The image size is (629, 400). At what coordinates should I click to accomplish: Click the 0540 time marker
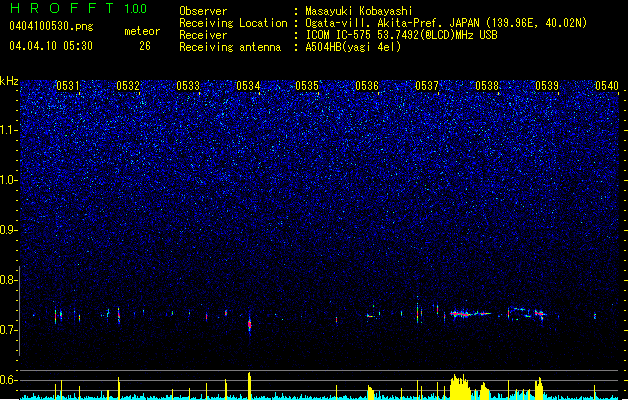pos(607,86)
